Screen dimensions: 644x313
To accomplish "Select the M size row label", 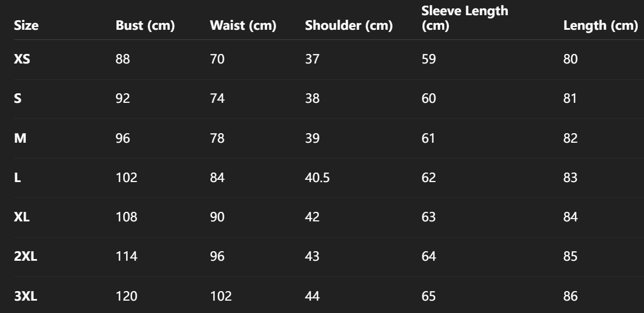I will point(20,138).
